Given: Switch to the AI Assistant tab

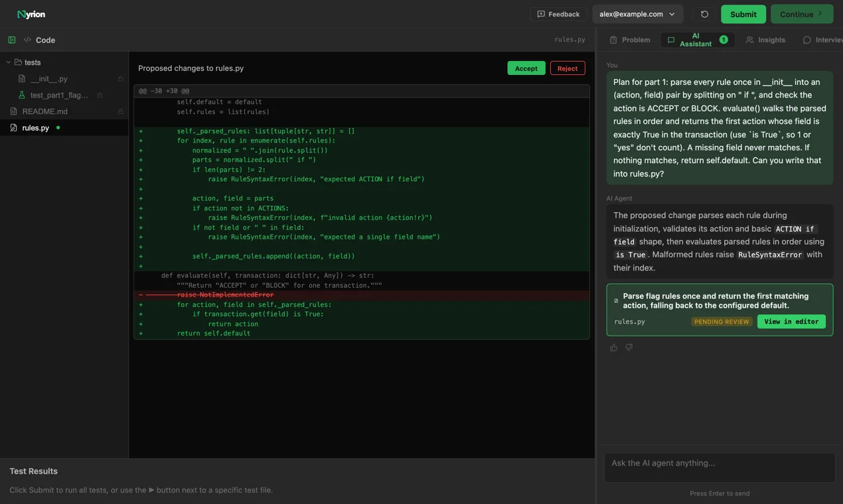Looking at the screenshot, I should pos(698,40).
